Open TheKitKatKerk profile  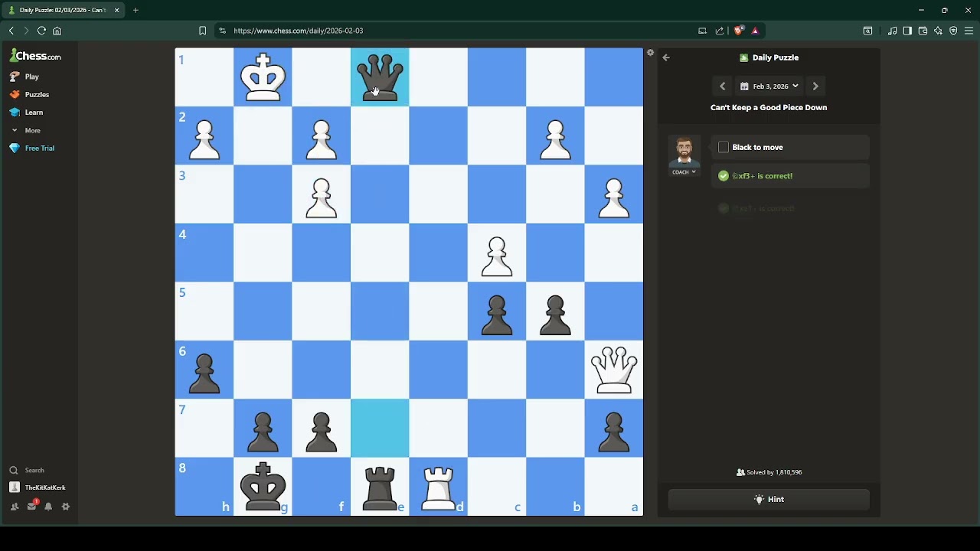38,487
